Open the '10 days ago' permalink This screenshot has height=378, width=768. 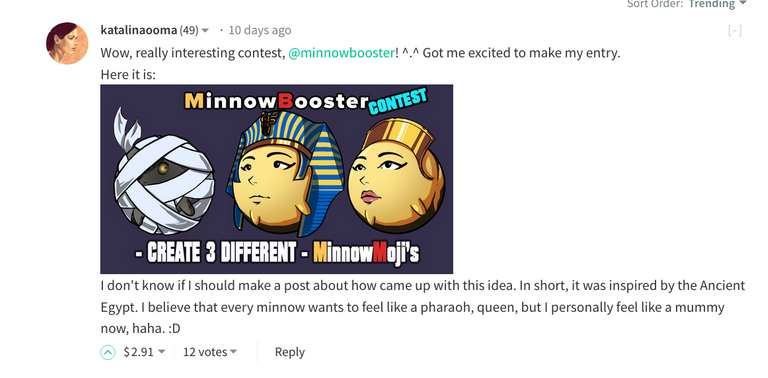pos(260,30)
